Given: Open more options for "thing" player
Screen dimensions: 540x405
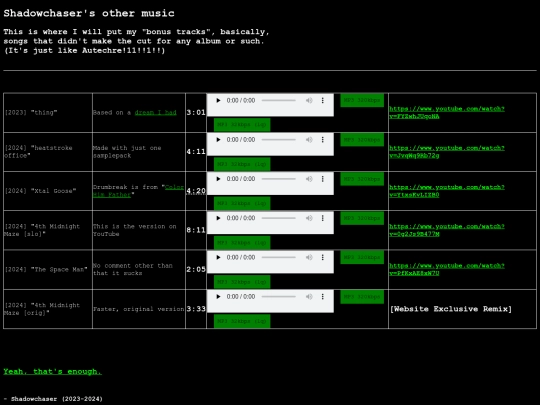Looking at the screenshot, I should tap(323, 101).
